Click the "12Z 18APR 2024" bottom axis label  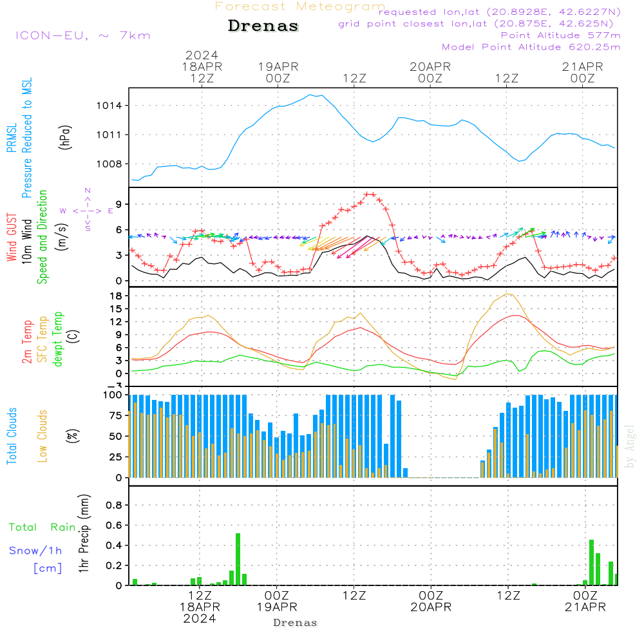(200, 607)
